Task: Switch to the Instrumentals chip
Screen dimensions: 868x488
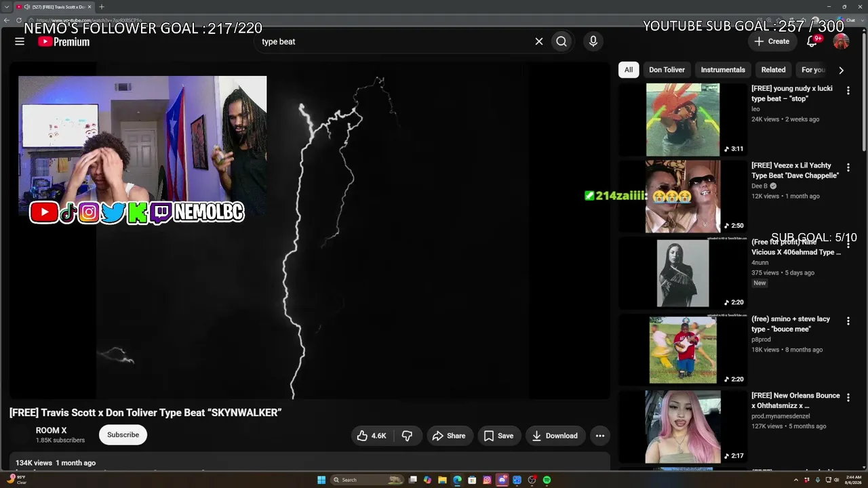Action: 723,70
